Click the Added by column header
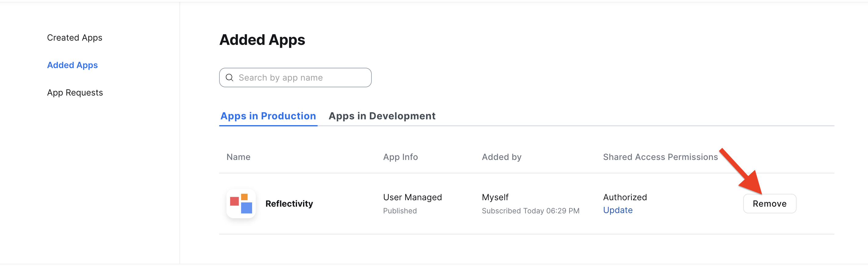 click(x=501, y=157)
